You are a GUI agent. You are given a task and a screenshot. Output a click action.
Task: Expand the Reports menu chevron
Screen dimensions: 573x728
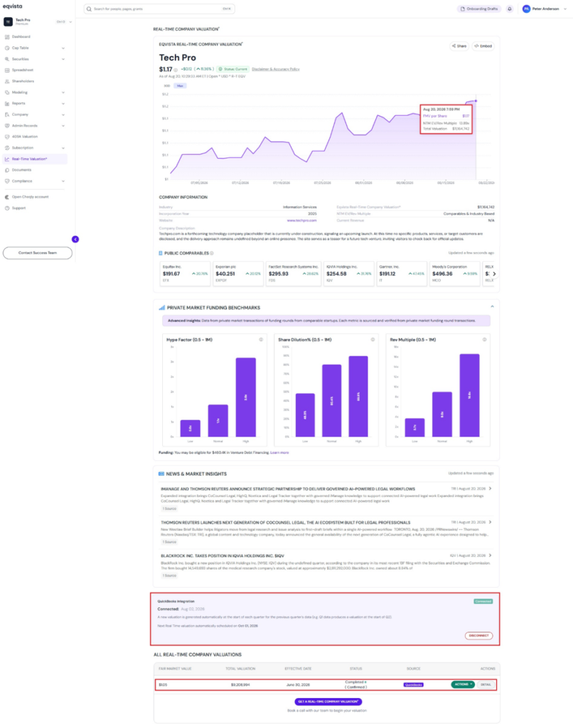coord(63,104)
